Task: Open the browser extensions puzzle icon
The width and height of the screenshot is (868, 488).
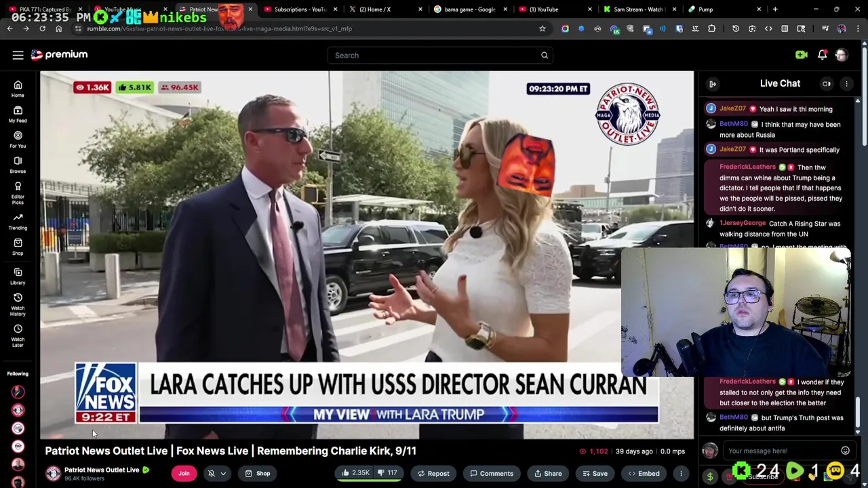Action: 711,29
